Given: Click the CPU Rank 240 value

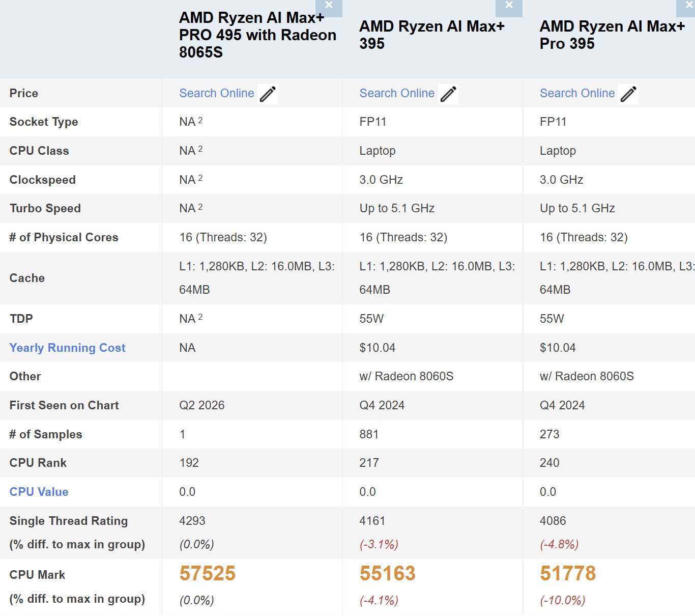Looking at the screenshot, I should coord(549,463).
